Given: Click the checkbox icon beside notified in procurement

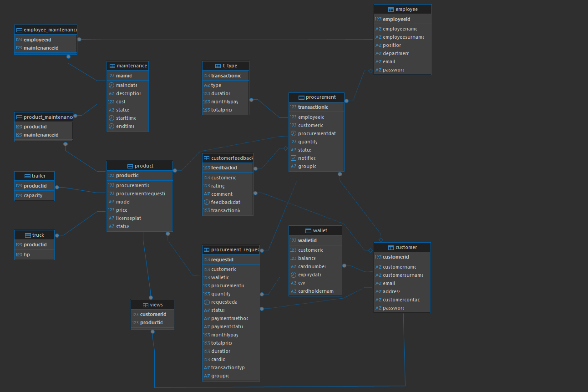Looking at the screenshot, I should (293, 158).
